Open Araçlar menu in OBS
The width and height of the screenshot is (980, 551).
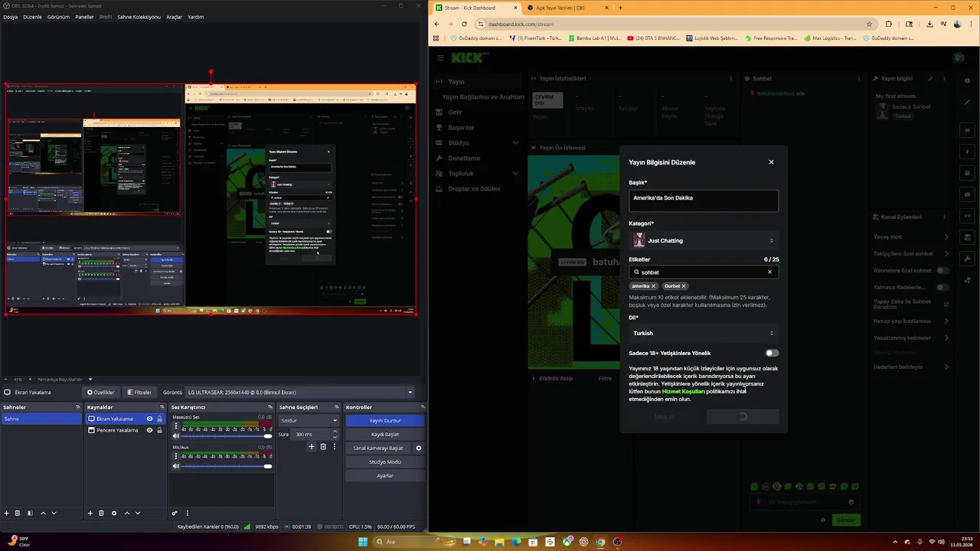click(x=174, y=17)
